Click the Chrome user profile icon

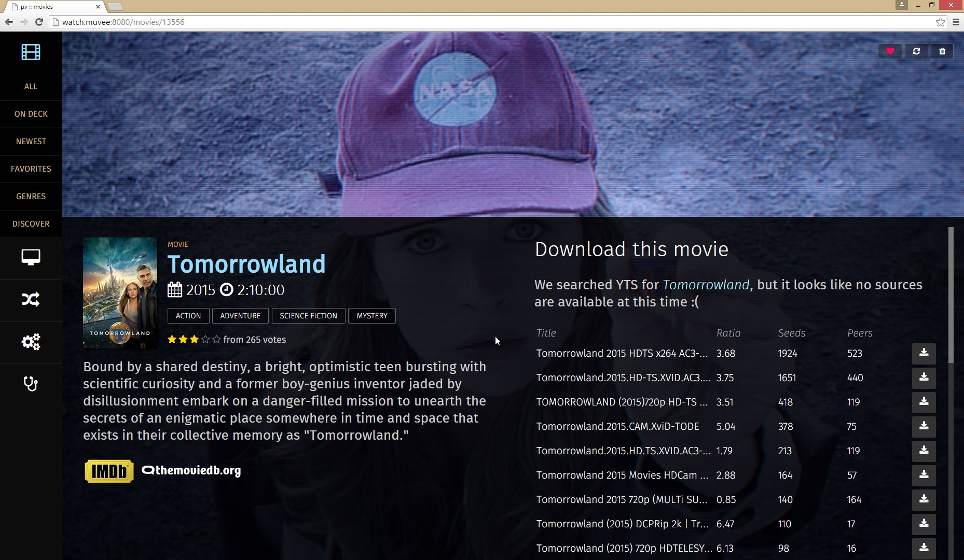coord(901,5)
